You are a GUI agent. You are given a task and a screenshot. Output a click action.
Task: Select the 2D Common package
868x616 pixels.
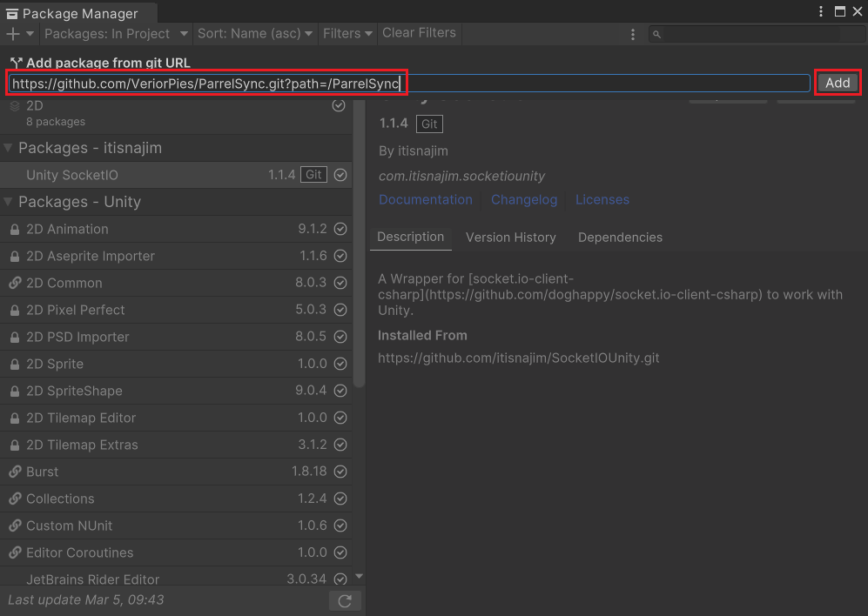(x=176, y=283)
